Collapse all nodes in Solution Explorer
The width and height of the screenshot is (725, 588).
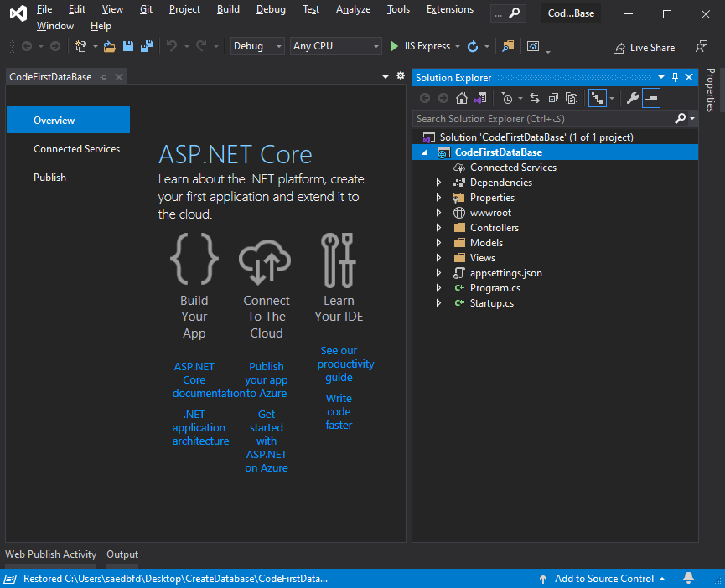(x=553, y=98)
